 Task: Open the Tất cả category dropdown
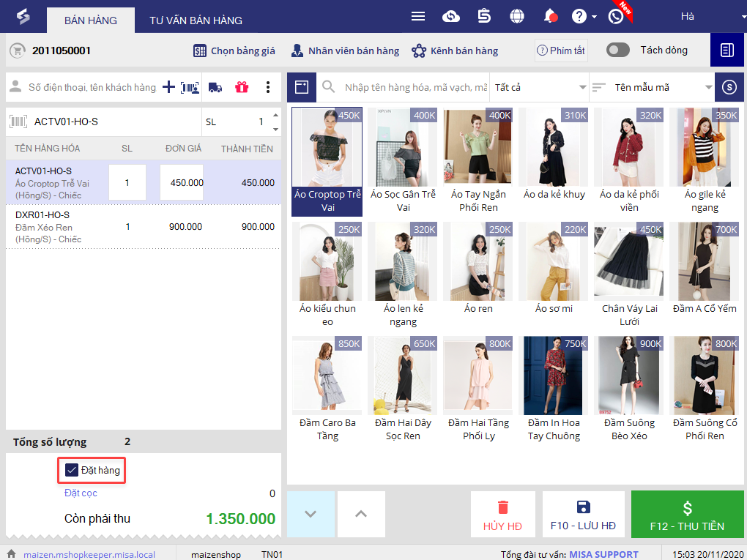pyautogui.click(x=540, y=87)
